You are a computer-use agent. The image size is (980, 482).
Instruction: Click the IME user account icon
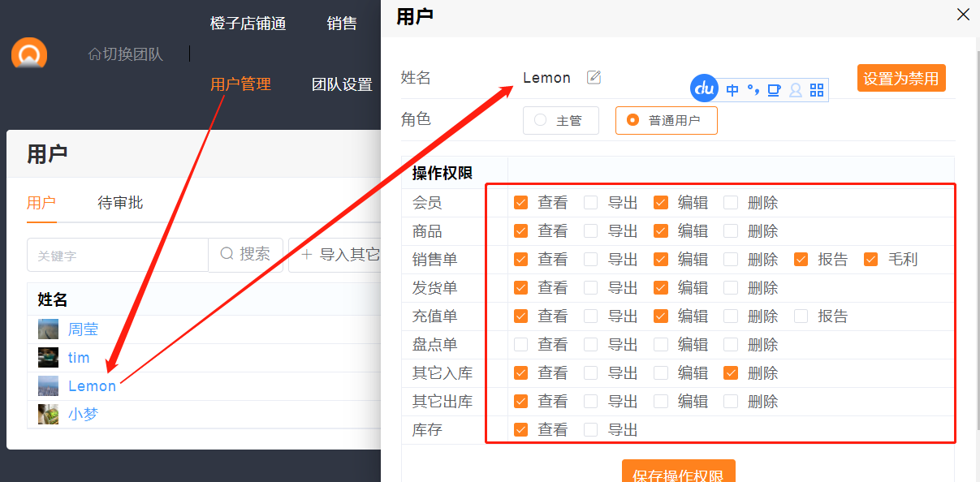pos(796,90)
